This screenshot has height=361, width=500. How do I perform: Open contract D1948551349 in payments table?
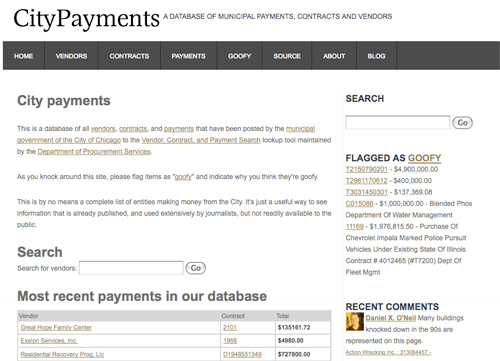pyautogui.click(x=242, y=354)
